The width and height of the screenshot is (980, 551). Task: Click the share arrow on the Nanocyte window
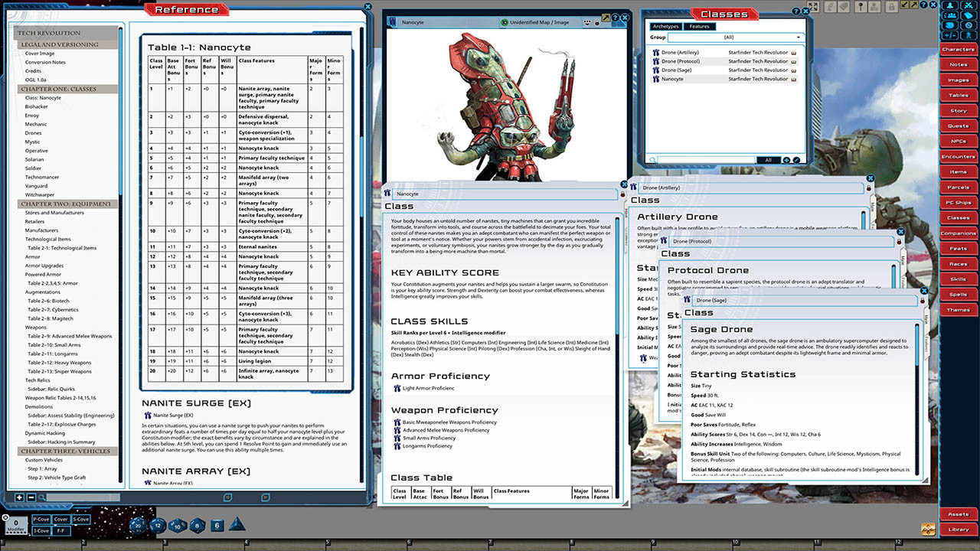[x=606, y=17]
